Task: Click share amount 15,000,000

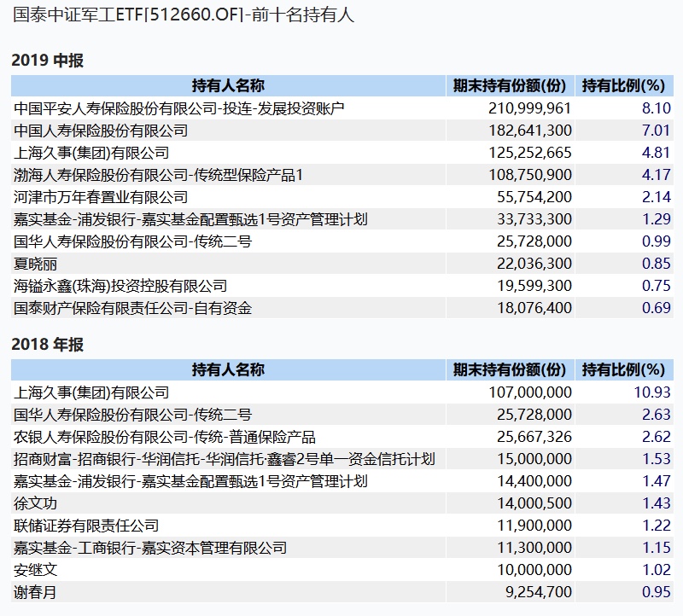Action: coord(534,459)
